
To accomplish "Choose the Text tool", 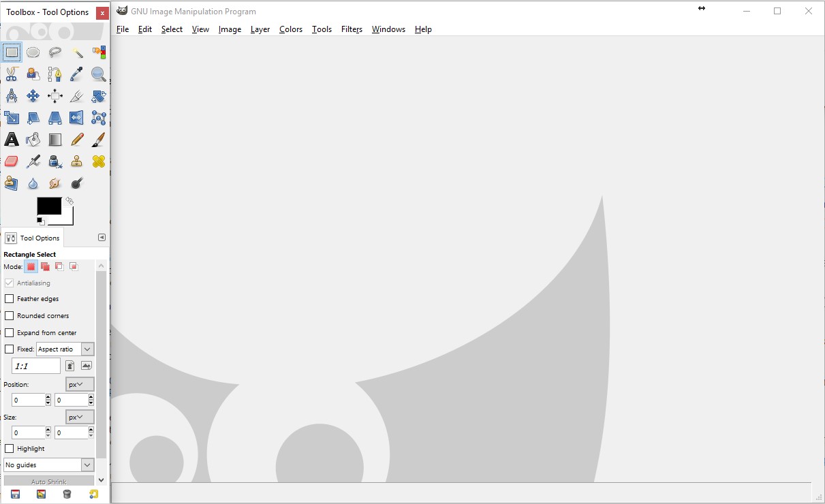I will pyautogui.click(x=12, y=140).
